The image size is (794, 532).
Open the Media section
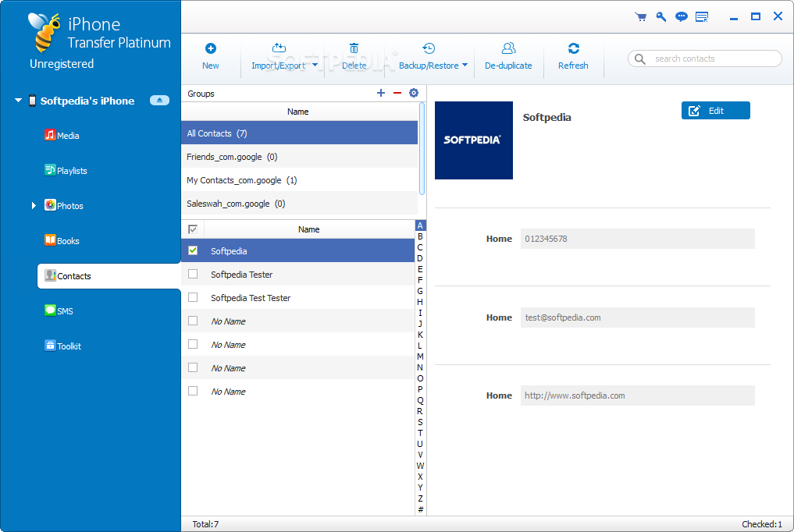tap(68, 136)
